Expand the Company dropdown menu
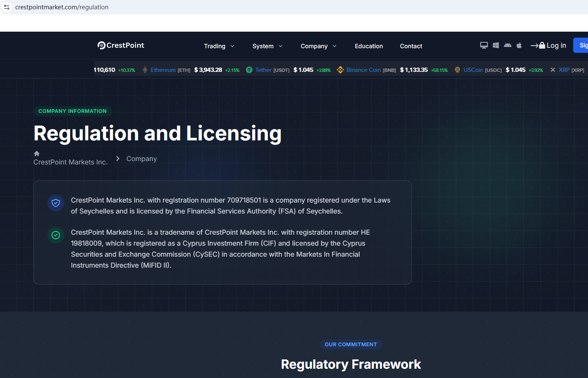Image resolution: width=588 pixels, height=378 pixels. pyautogui.click(x=318, y=46)
